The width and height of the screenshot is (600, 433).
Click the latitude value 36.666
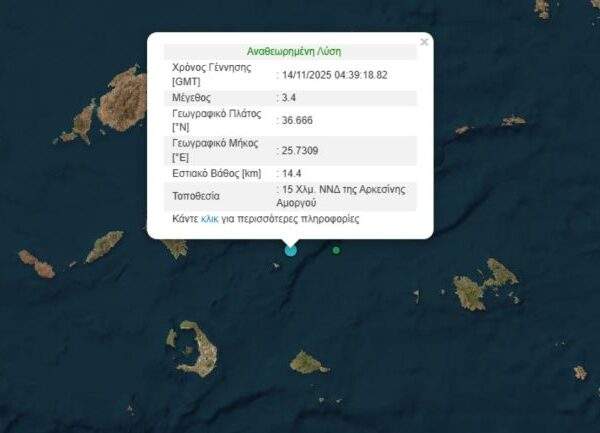tap(297, 120)
